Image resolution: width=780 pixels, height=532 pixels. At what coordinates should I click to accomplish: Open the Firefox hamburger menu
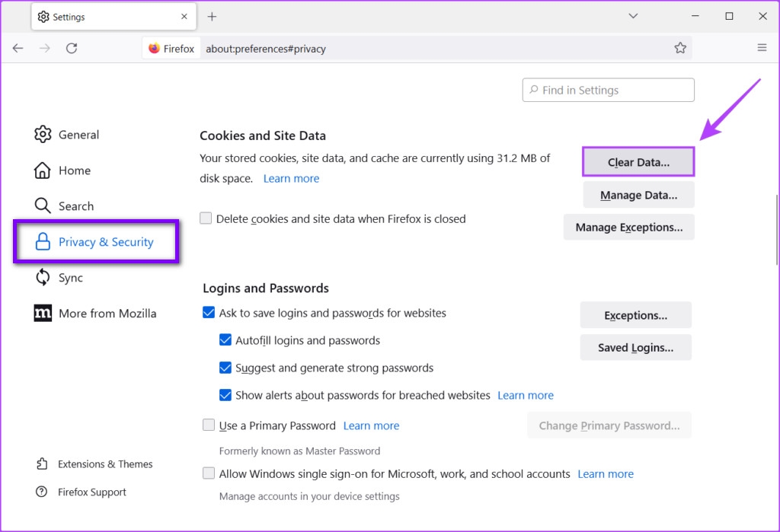pos(762,47)
